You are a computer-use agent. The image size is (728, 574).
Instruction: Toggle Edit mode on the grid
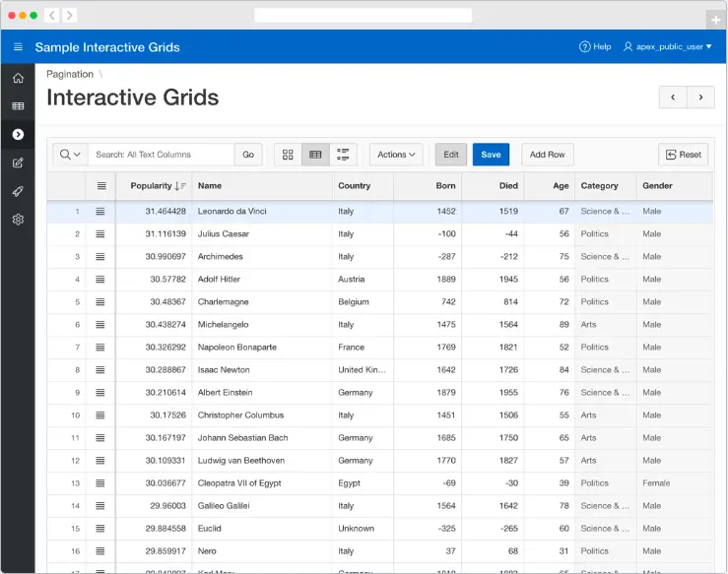(x=451, y=155)
